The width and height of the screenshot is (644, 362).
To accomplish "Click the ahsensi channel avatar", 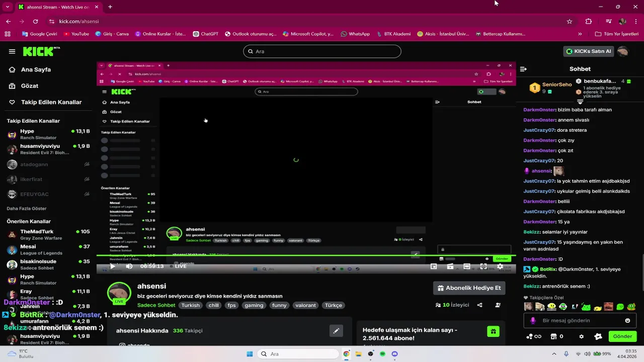I will (x=119, y=294).
